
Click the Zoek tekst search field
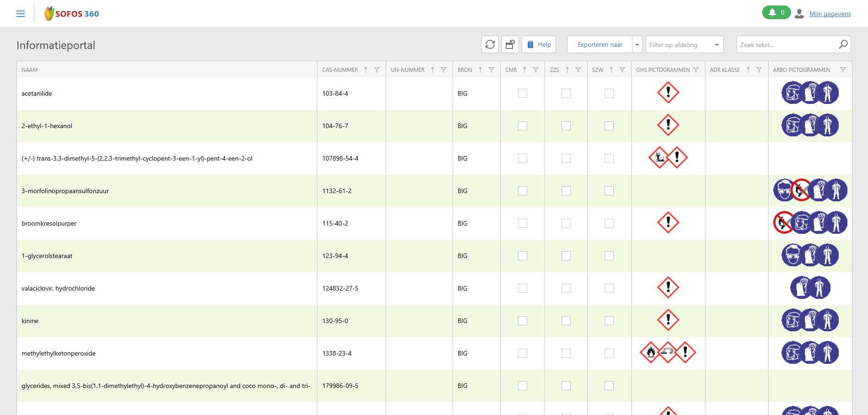tap(786, 45)
